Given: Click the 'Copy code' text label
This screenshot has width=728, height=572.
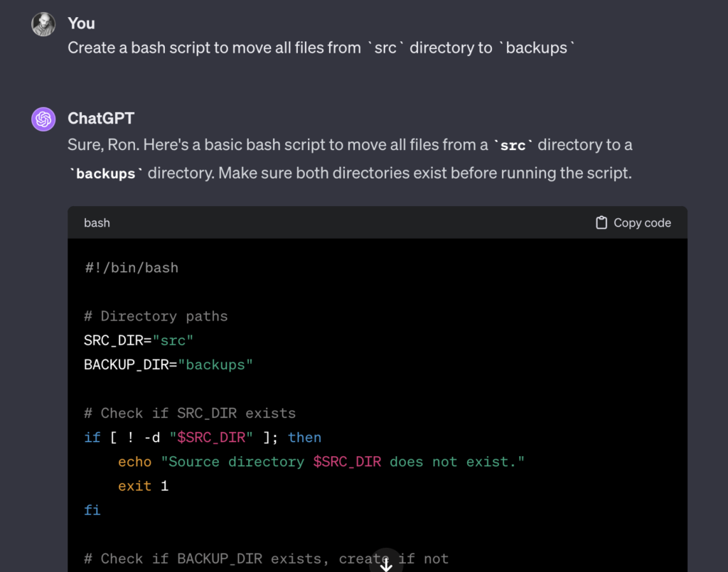Looking at the screenshot, I should 642,222.
